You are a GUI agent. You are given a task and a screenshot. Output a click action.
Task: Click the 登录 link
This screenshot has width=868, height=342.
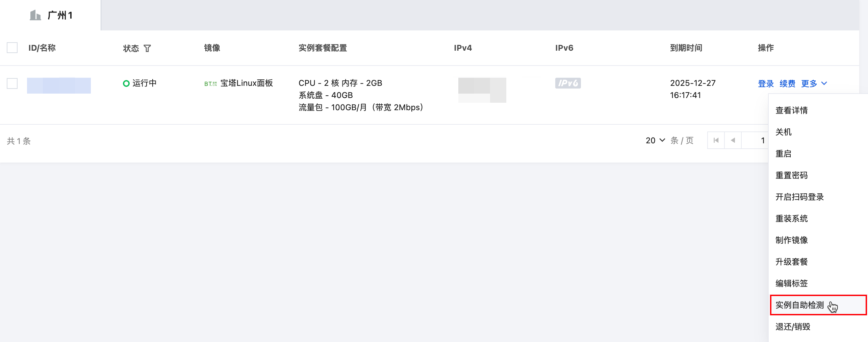766,83
